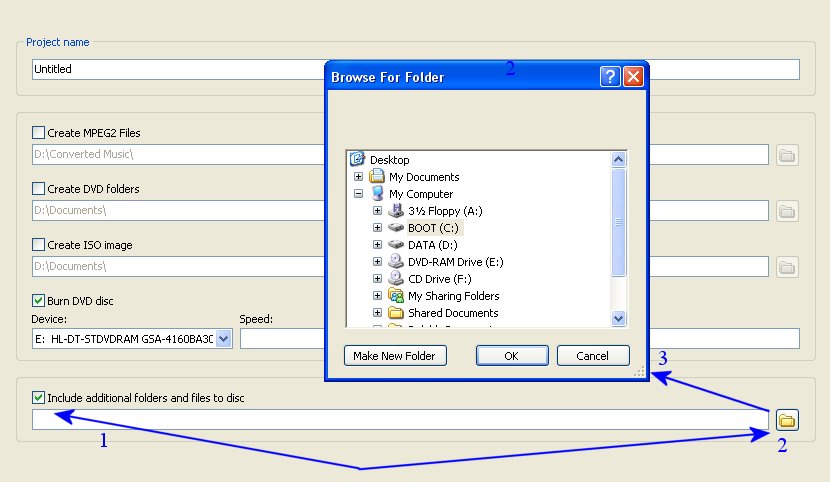Expand the 3½ Floppy (A:) node
Screen dimensions: 830x482
377,211
